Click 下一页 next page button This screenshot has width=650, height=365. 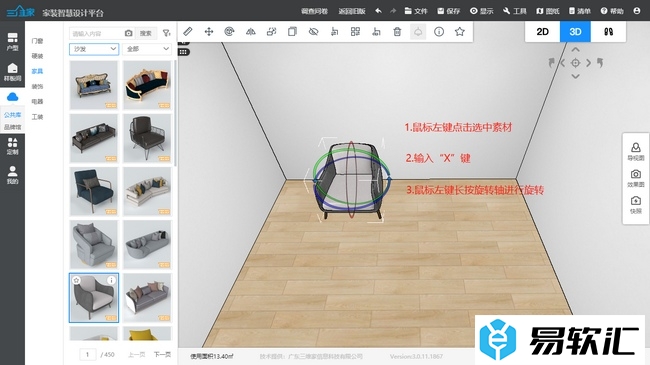click(x=162, y=354)
